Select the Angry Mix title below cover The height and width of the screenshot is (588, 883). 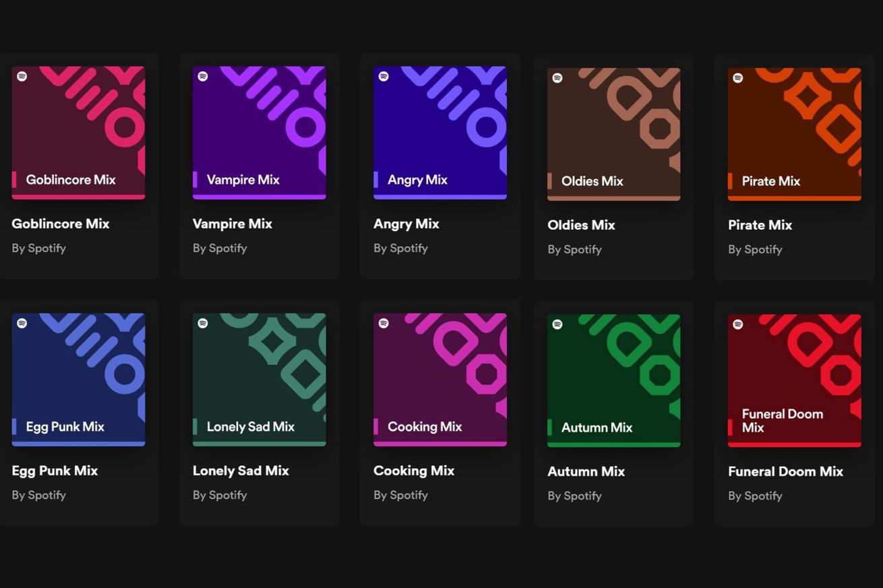(x=406, y=224)
